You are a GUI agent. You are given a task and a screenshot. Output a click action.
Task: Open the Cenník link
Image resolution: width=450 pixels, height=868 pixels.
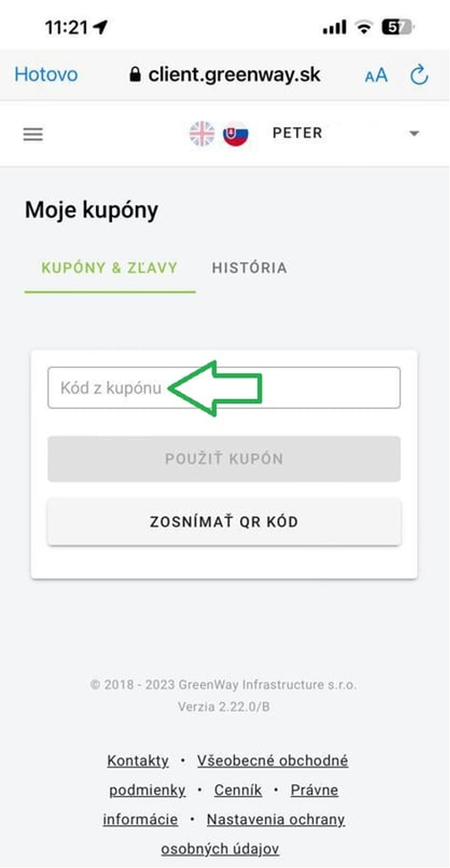click(238, 790)
